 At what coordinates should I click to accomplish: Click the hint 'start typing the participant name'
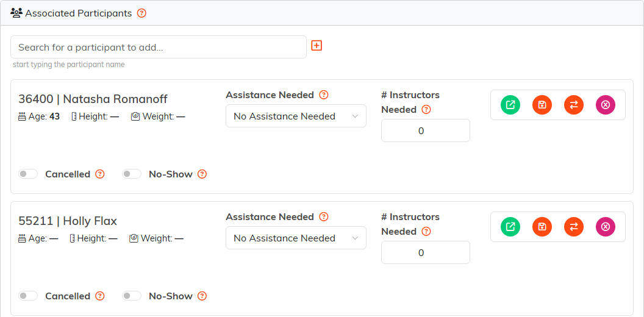click(x=68, y=65)
